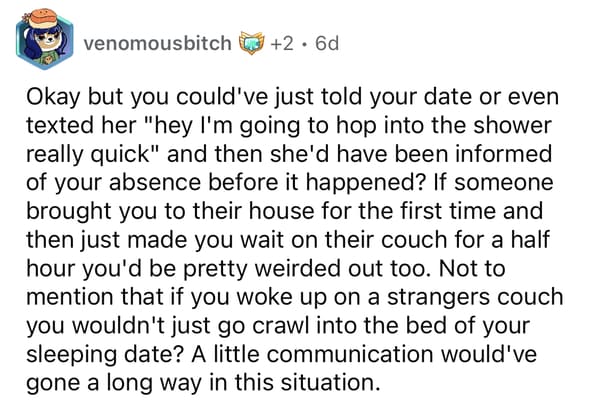599x401 pixels.
Task: Open the 6d comment timestamp
Action: [327, 43]
